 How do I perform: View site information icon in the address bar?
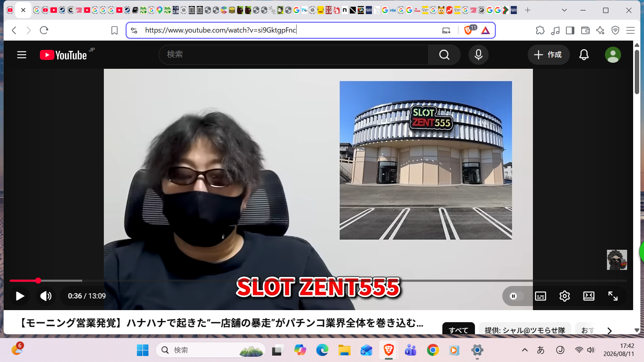pos(134,30)
